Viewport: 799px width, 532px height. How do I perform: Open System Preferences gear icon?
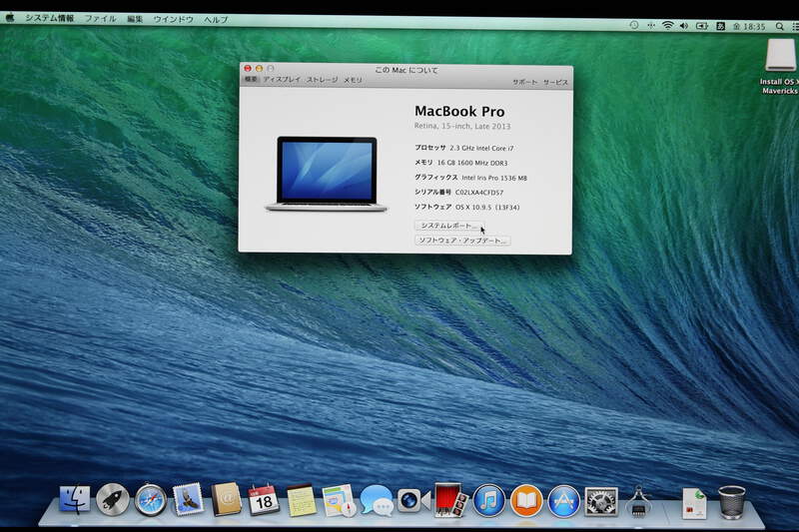pyautogui.click(x=601, y=499)
